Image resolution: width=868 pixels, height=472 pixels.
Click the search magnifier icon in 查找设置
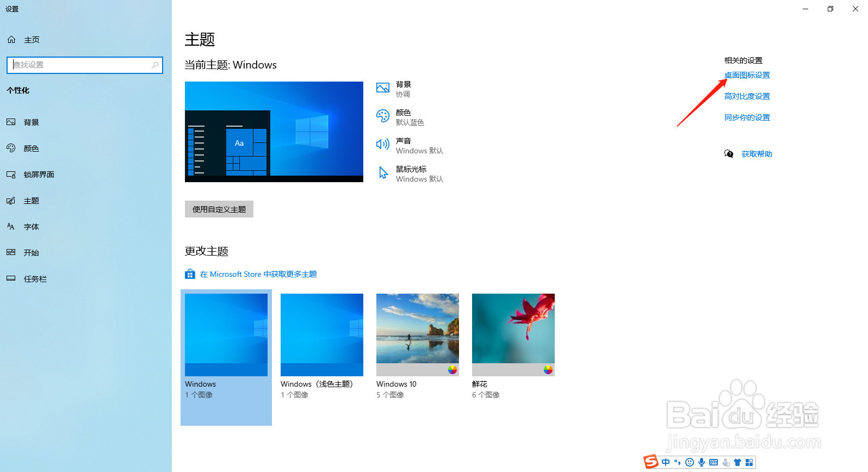tap(155, 65)
